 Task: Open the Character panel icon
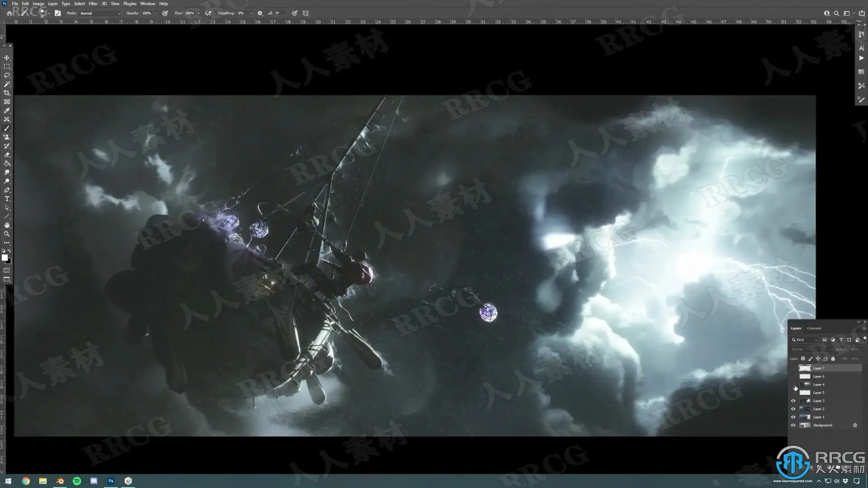coord(861,48)
